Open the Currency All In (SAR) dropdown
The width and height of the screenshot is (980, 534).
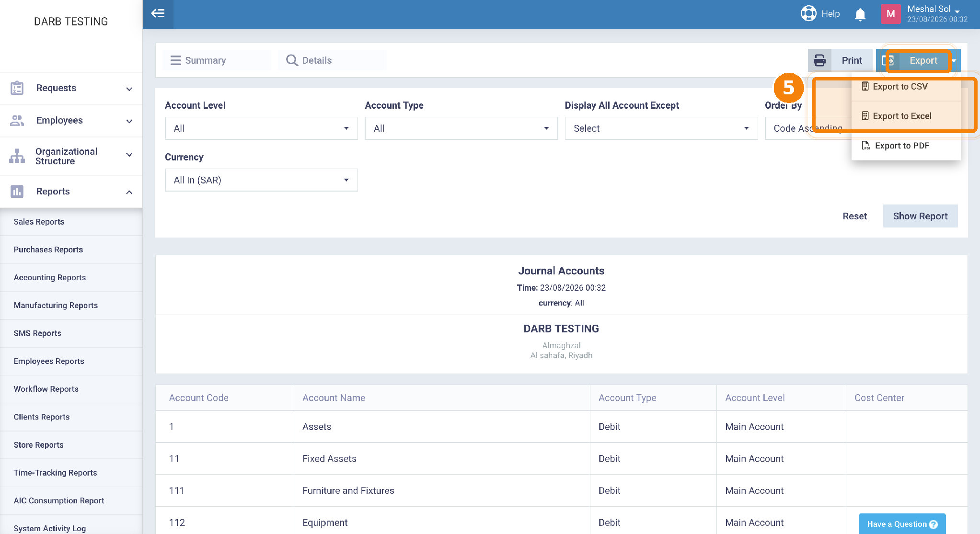[x=261, y=180]
